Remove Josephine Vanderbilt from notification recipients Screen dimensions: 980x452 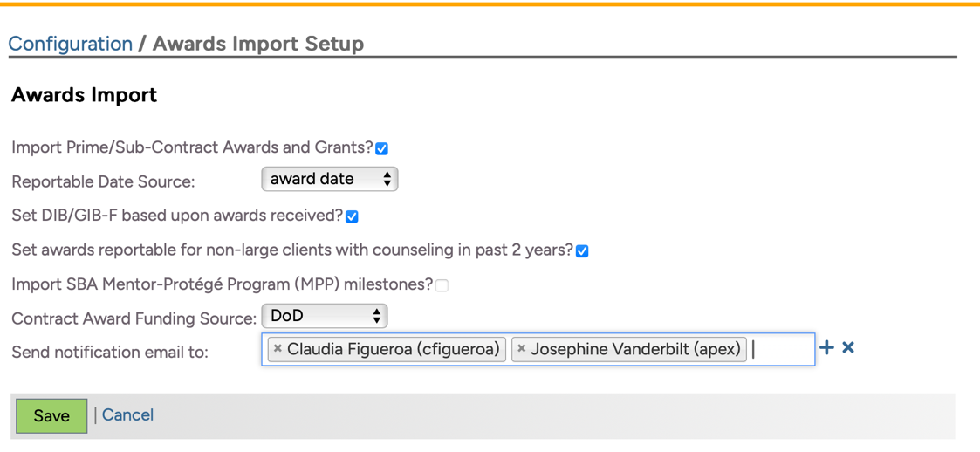click(x=522, y=349)
